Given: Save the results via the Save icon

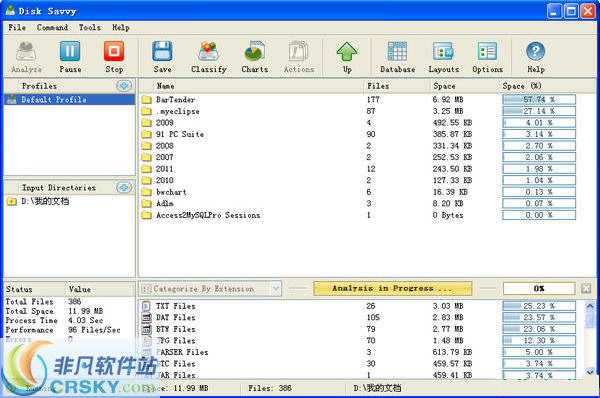Looking at the screenshot, I should pyautogui.click(x=162, y=57).
